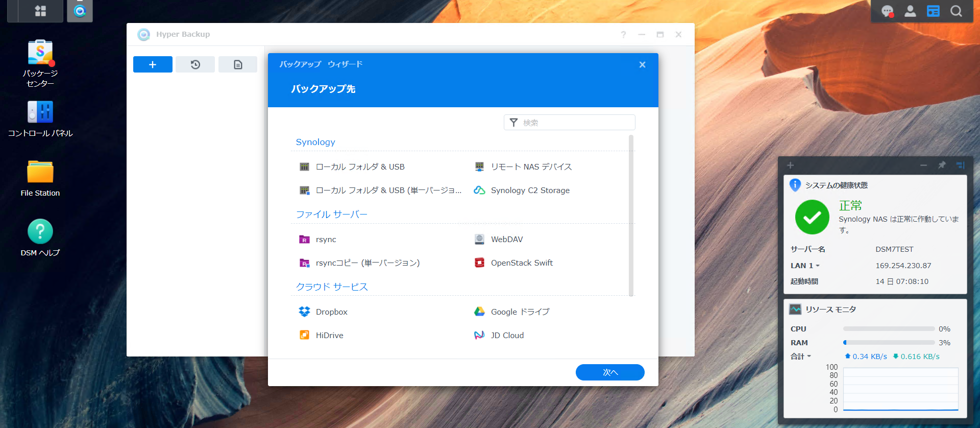
Task: Open user account options icon
Action: 910,11
